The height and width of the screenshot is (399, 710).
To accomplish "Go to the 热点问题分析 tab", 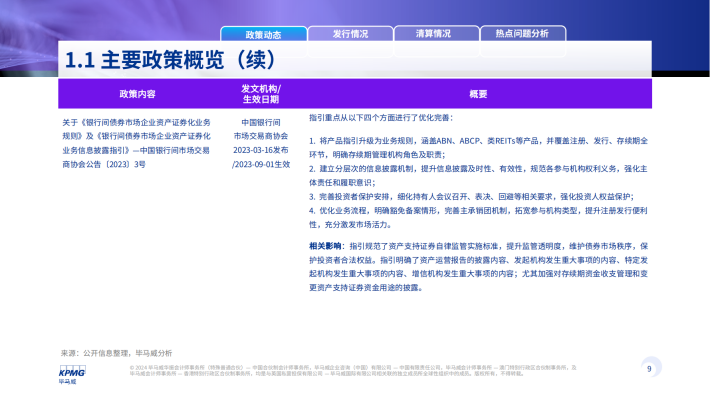I will [523, 34].
